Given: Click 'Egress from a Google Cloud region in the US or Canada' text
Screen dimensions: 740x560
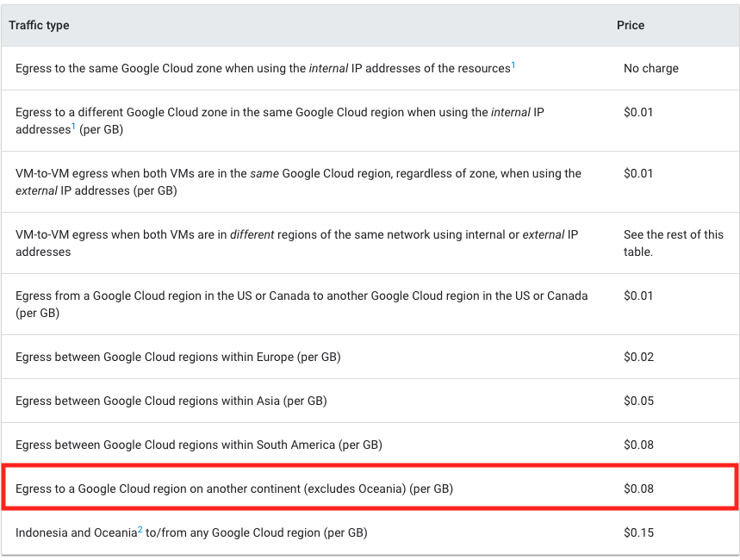Looking at the screenshot, I should point(302,304).
